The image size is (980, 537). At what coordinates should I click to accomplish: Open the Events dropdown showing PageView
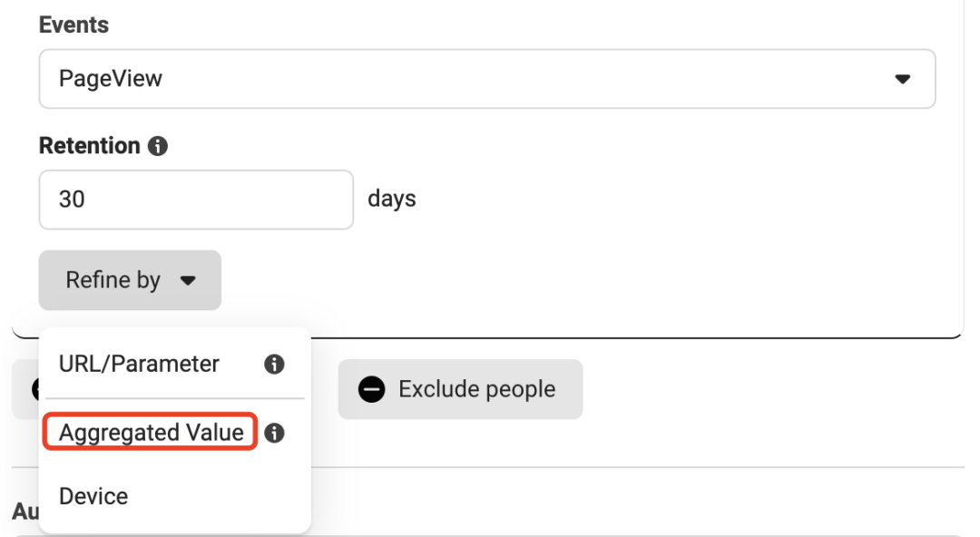[x=486, y=79]
